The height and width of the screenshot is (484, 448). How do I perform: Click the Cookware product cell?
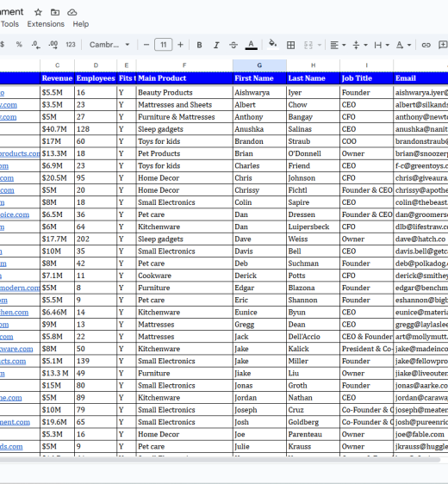(x=184, y=276)
